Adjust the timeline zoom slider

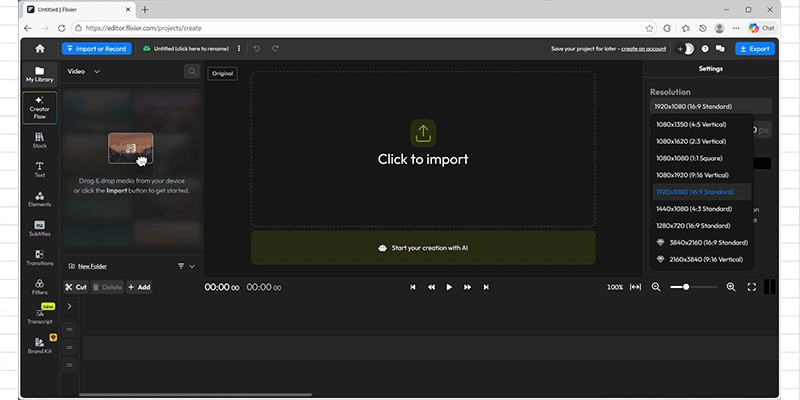click(686, 287)
